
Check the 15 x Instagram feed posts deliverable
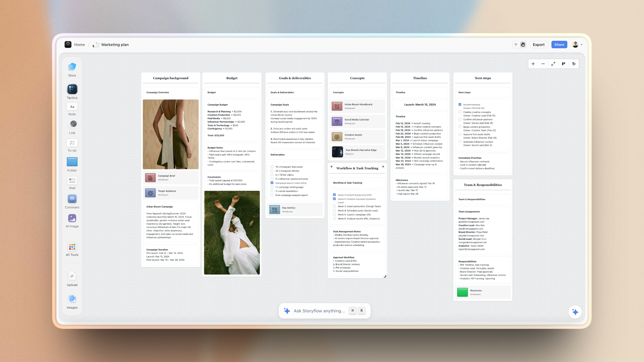[272, 167]
